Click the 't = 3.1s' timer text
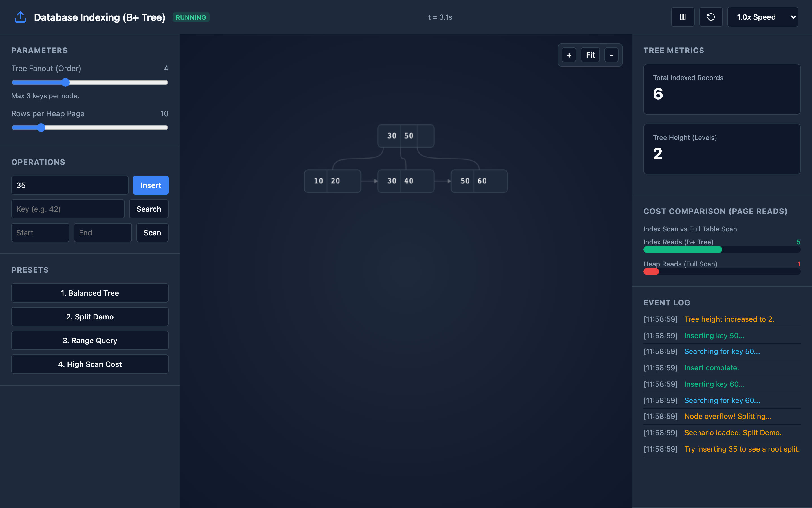 pos(440,17)
